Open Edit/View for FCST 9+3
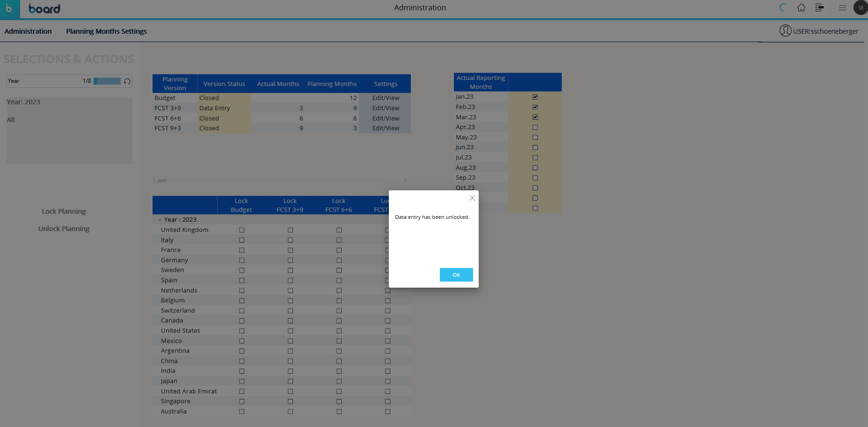868x427 pixels. click(x=386, y=128)
